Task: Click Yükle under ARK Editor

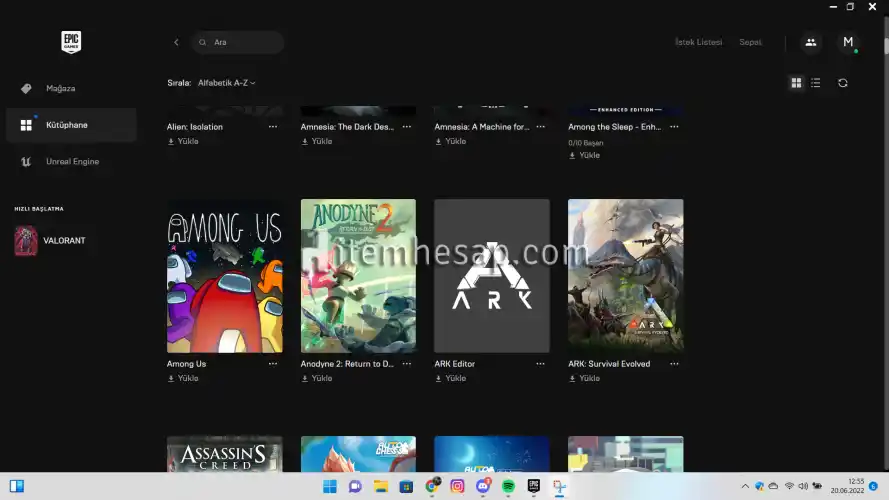Action: [x=455, y=379]
